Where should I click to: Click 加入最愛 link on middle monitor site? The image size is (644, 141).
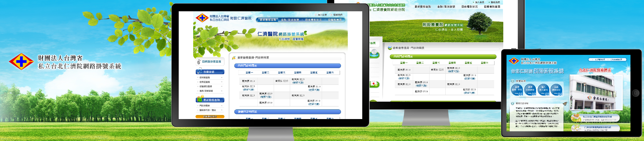[x=479, y=2]
